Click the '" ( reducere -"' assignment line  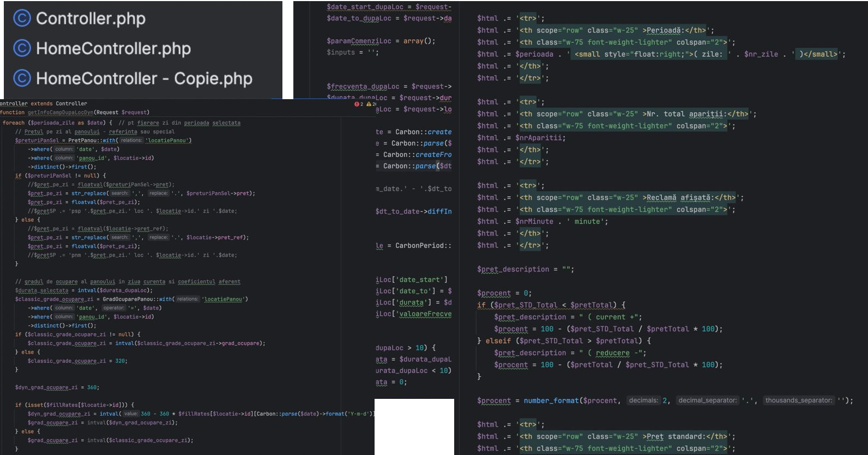pyautogui.click(x=570, y=353)
